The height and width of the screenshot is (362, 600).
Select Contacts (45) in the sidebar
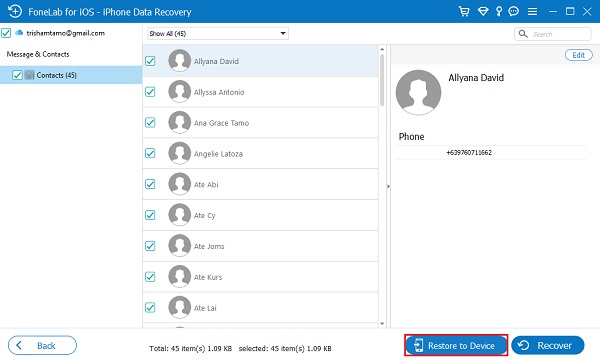coord(71,75)
